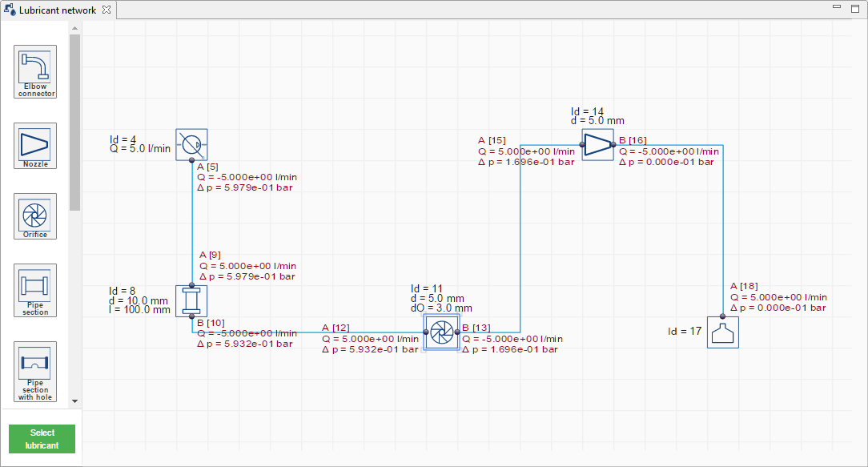Close the Lubricant network tab
The width and height of the screenshot is (868, 467).
[106, 10]
